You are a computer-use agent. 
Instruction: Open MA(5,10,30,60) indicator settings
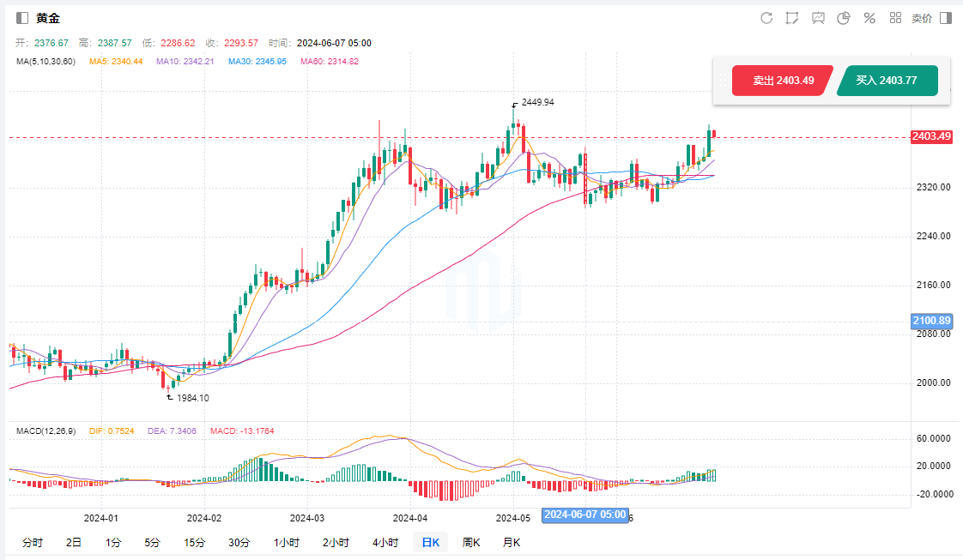pyautogui.click(x=46, y=62)
